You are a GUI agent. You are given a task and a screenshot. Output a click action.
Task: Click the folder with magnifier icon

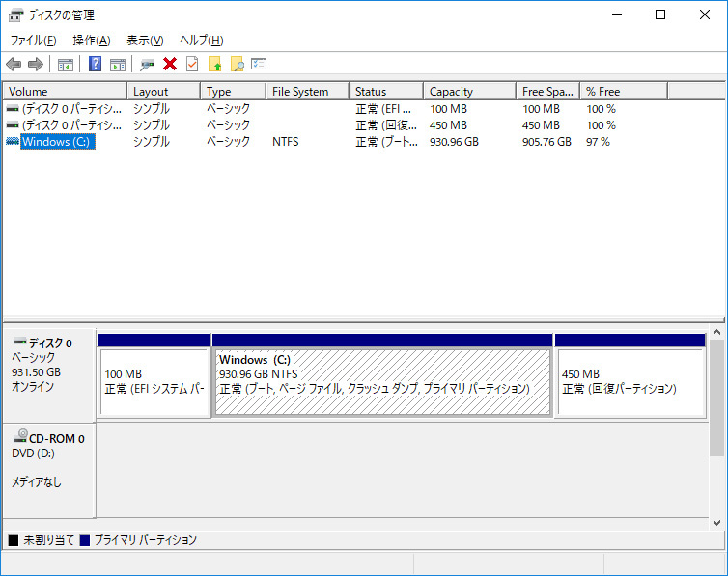[238, 64]
